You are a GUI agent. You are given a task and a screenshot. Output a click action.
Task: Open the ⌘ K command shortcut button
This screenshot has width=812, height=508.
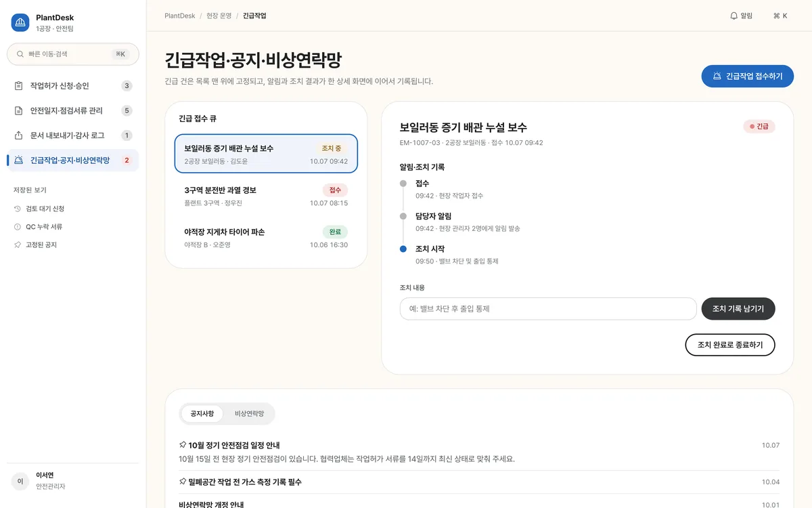point(780,16)
